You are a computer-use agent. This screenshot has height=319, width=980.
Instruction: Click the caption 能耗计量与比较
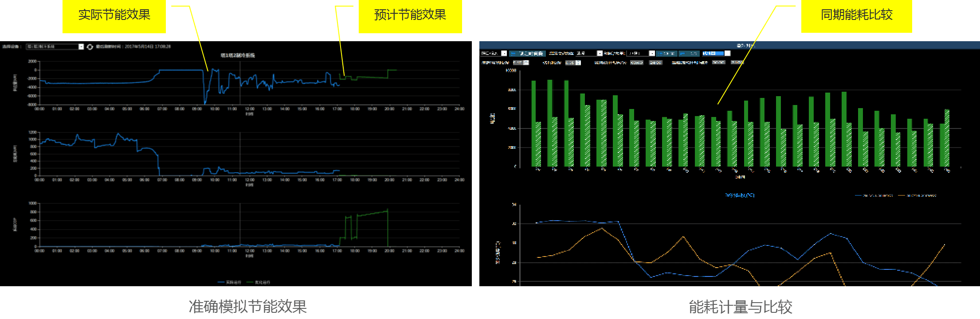point(741,307)
